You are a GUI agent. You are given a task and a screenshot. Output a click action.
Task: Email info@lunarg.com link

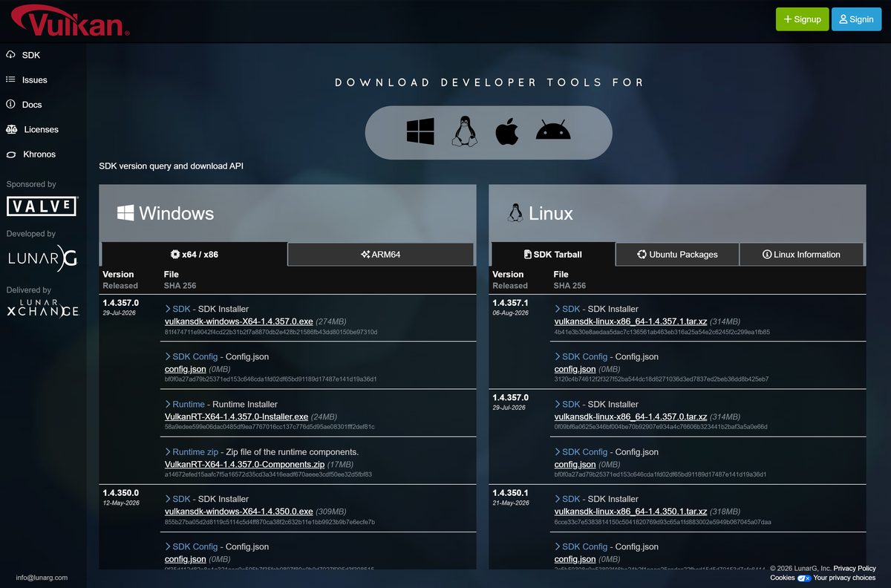click(x=42, y=578)
